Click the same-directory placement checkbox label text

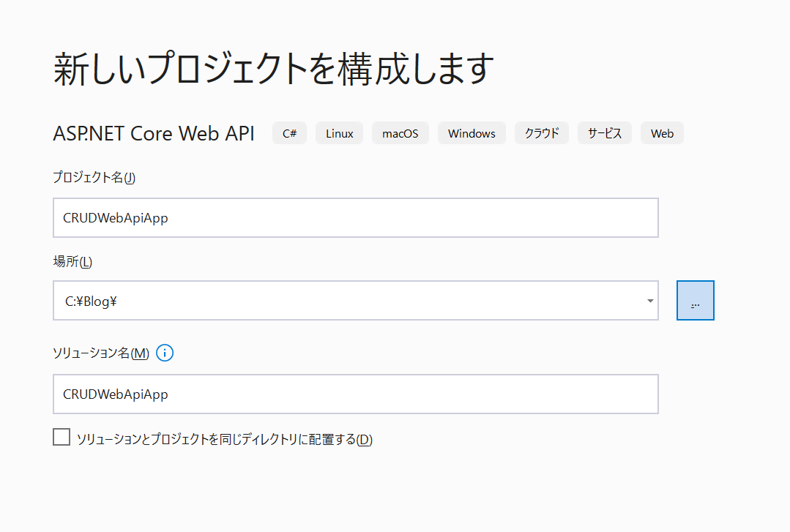pos(225,439)
